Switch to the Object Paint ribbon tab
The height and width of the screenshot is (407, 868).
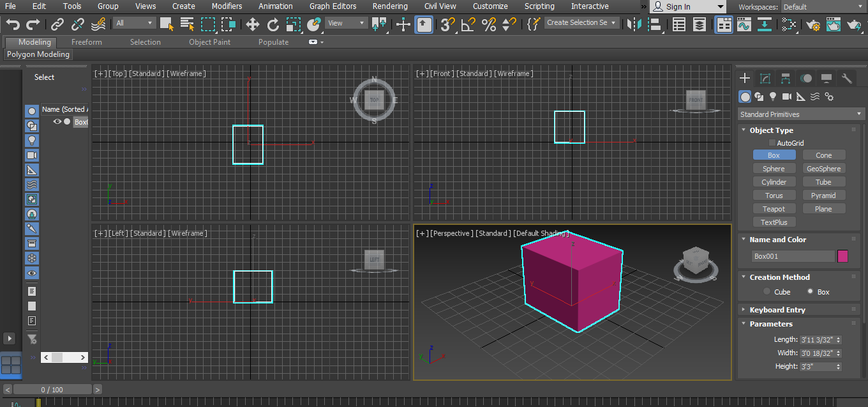click(210, 42)
